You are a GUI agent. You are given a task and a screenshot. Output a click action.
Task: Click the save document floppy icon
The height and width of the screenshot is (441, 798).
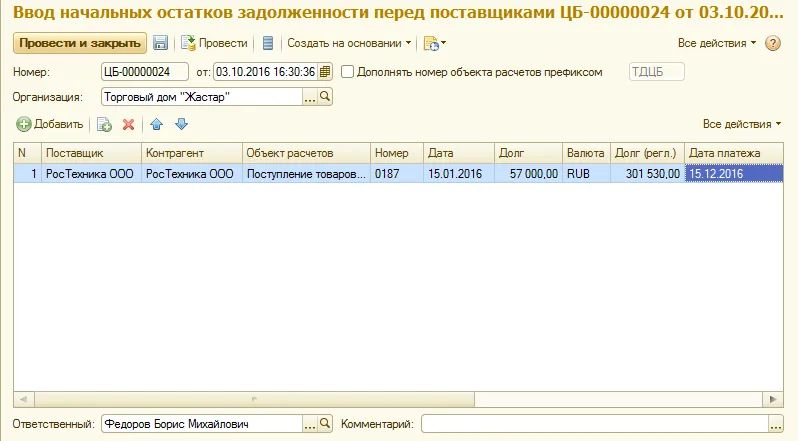[160, 43]
